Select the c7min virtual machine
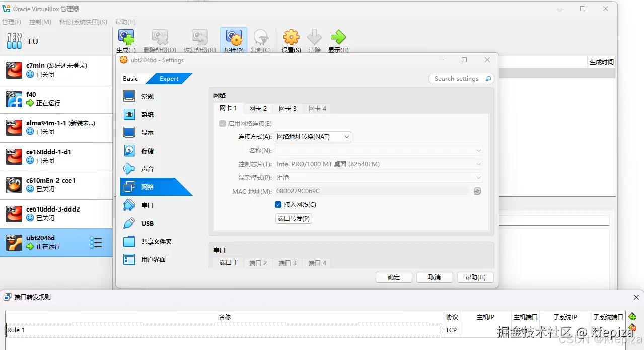This screenshot has height=350, width=644. tap(56, 70)
